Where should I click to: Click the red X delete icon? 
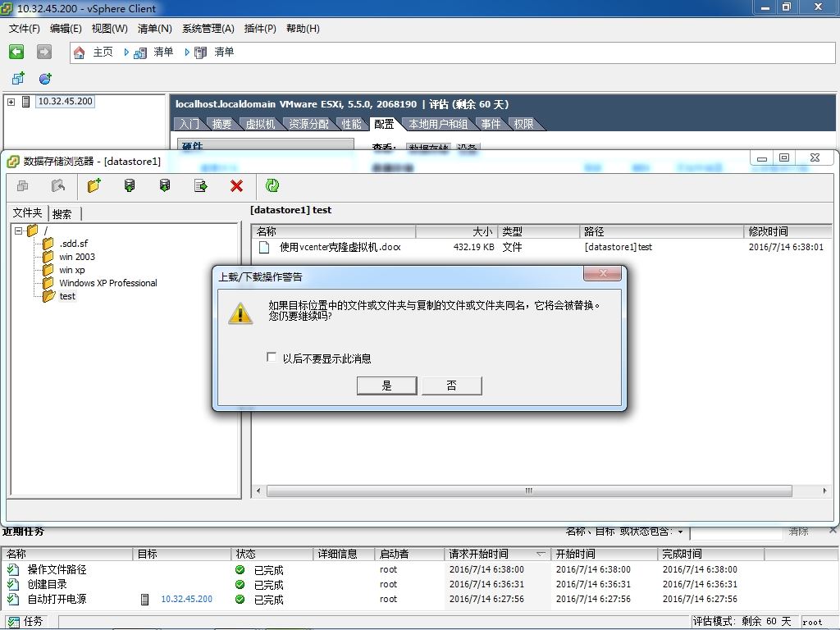click(x=236, y=186)
